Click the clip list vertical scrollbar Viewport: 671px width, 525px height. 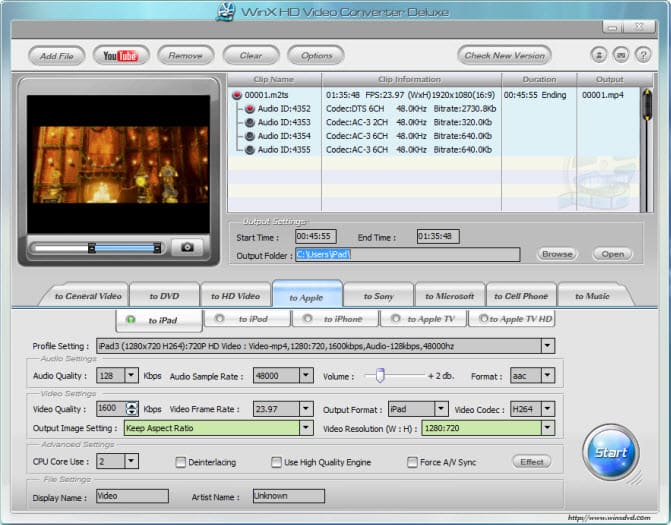647,150
